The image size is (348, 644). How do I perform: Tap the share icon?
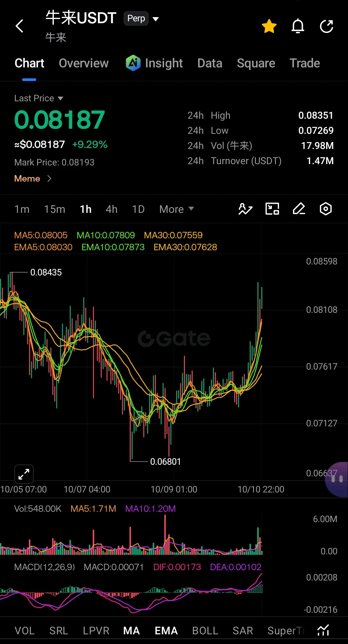326,26
